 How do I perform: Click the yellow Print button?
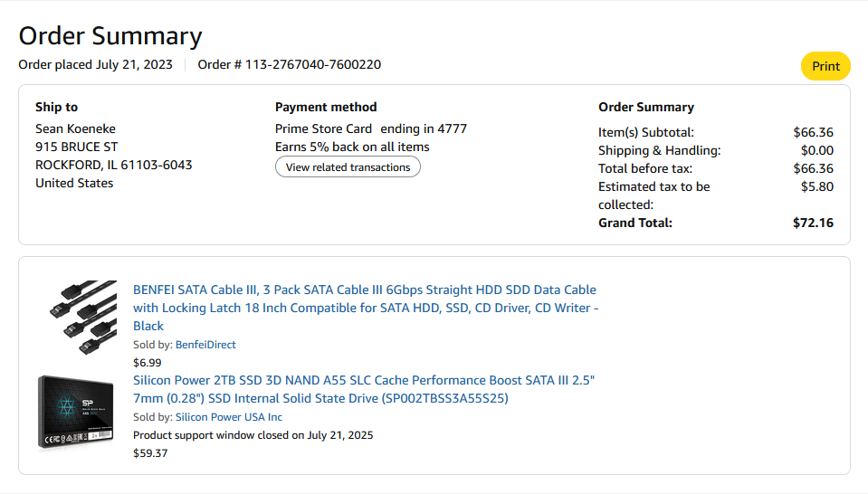pyautogui.click(x=825, y=66)
